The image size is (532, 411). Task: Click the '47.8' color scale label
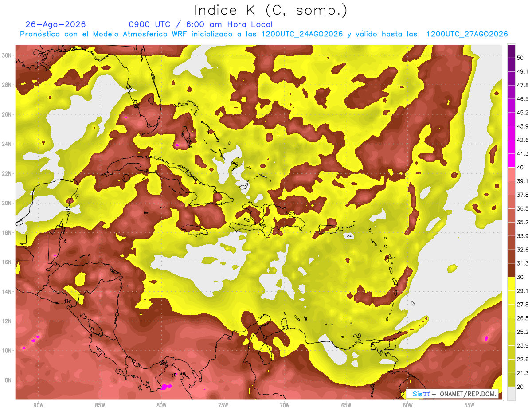pyautogui.click(x=523, y=86)
